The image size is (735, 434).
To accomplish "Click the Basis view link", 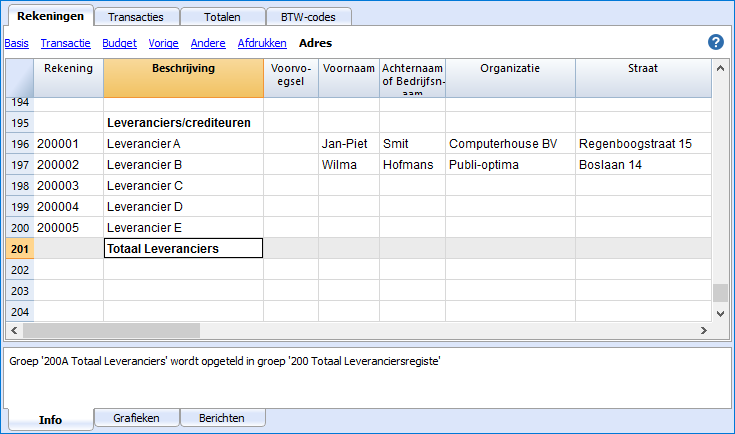I will [16, 43].
